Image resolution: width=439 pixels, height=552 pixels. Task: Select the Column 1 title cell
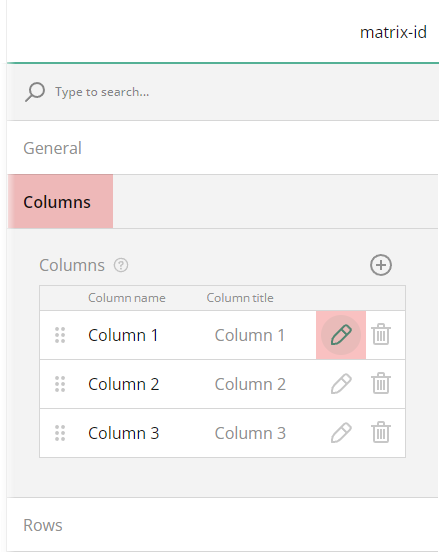(x=250, y=335)
